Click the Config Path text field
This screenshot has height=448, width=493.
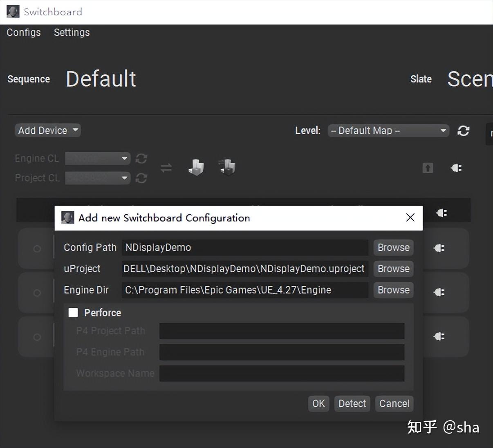245,248
